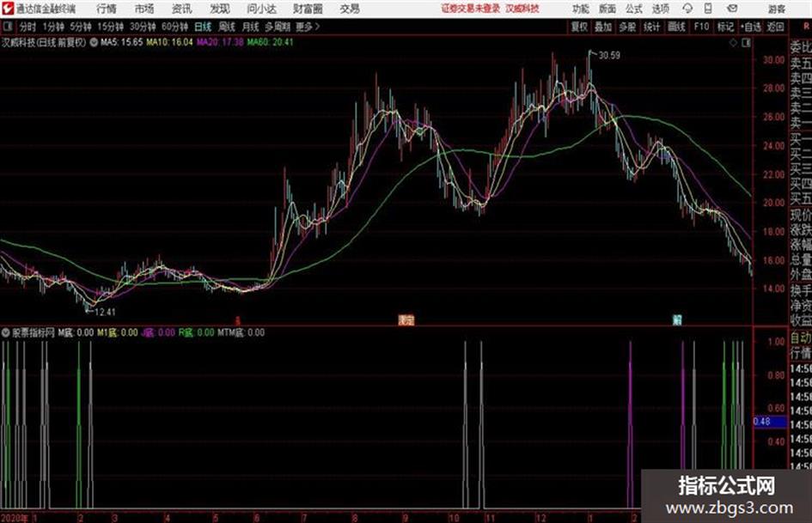Click the 通达信 red logo icon
Screen dimensions: 812x523
(x=8, y=9)
